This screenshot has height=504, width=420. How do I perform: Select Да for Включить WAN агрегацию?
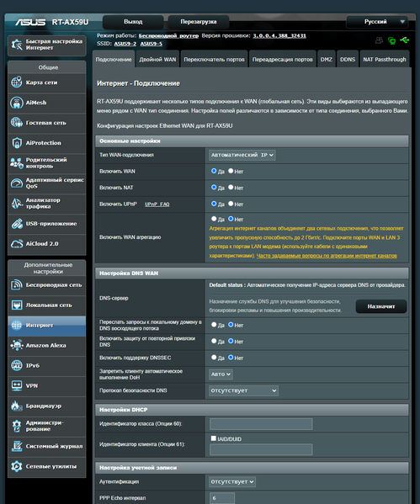[214, 219]
